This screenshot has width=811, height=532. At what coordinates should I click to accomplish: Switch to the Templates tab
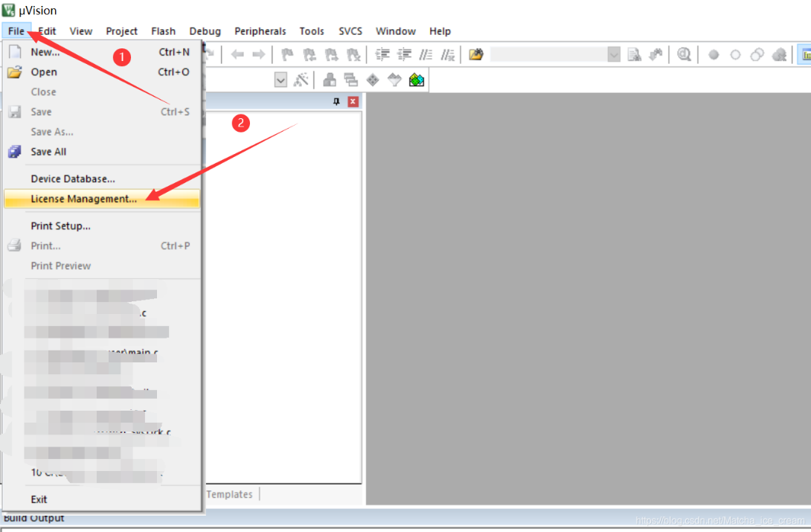click(x=229, y=494)
